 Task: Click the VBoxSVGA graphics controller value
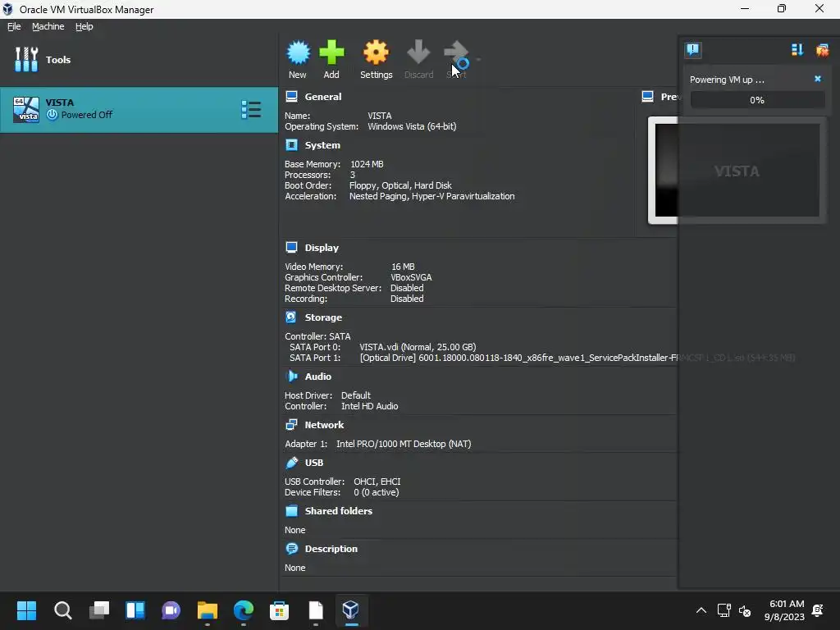pyautogui.click(x=411, y=277)
